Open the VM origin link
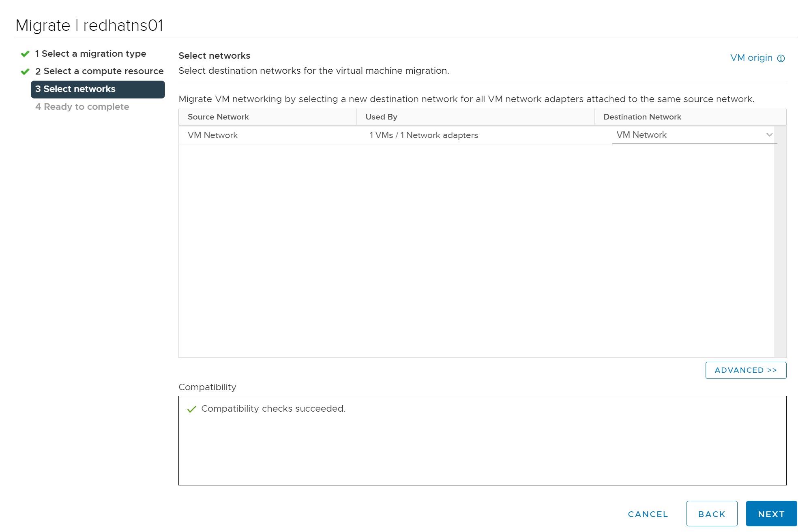811x532 pixels. click(751, 58)
